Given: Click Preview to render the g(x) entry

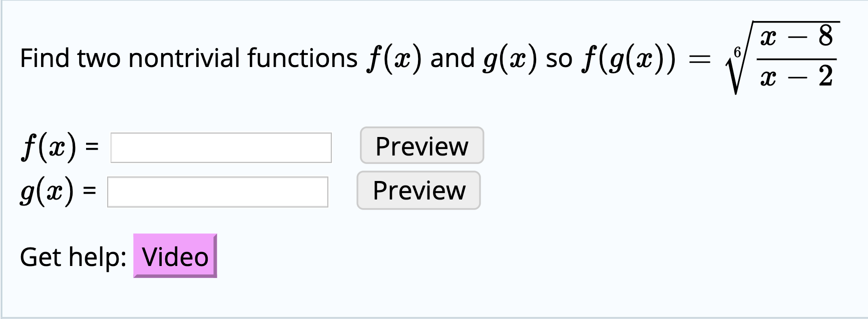Looking at the screenshot, I should tap(418, 190).
